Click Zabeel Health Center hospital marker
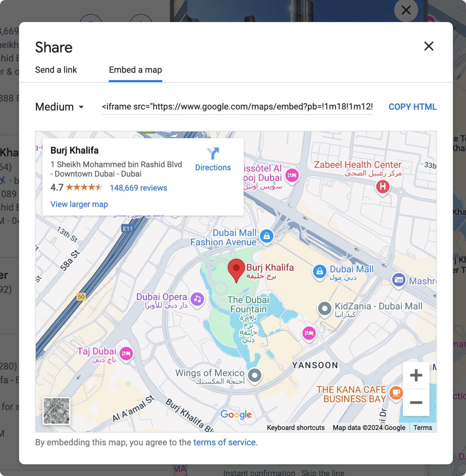466x476 pixels. (383, 187)
